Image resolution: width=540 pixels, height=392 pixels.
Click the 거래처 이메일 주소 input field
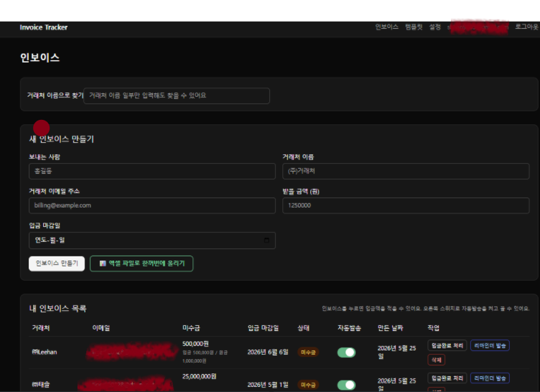click(152, 205)
